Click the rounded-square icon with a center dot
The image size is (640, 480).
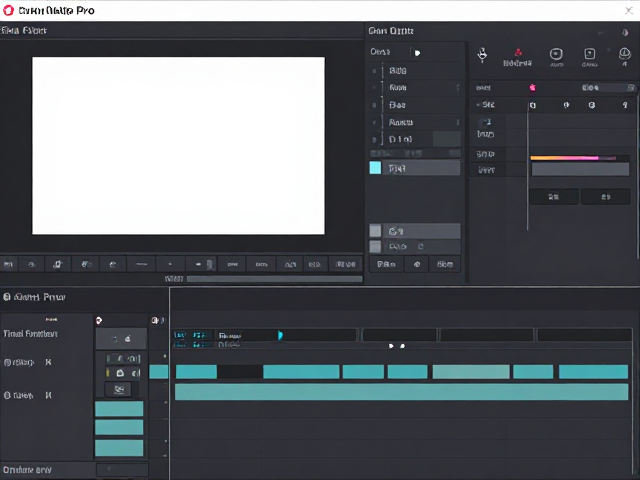click(x=556, y=54)
